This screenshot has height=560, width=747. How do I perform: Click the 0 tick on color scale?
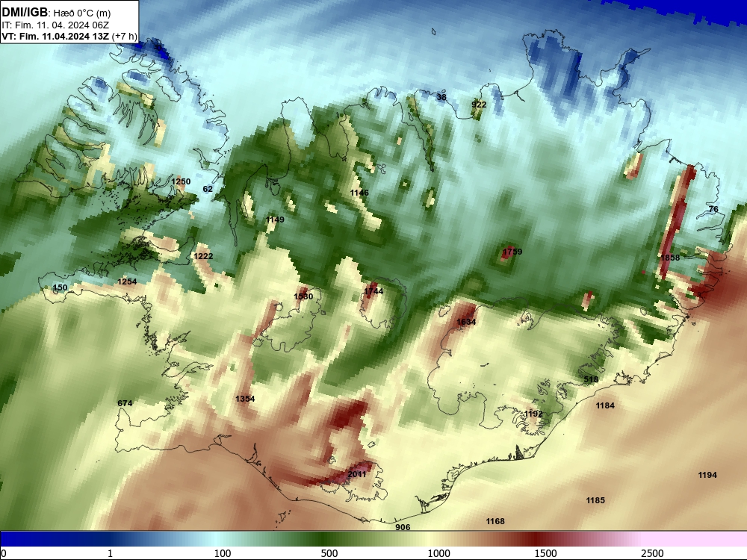(x=4, y=553)
